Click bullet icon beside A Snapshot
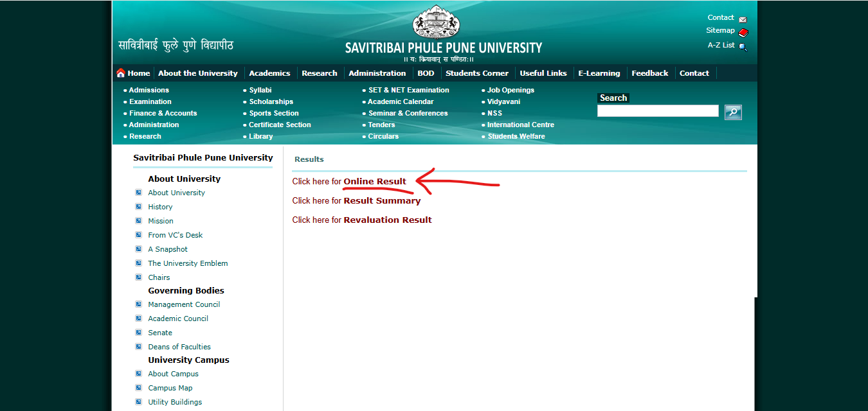The image size is (868, 411). (138, 249)
